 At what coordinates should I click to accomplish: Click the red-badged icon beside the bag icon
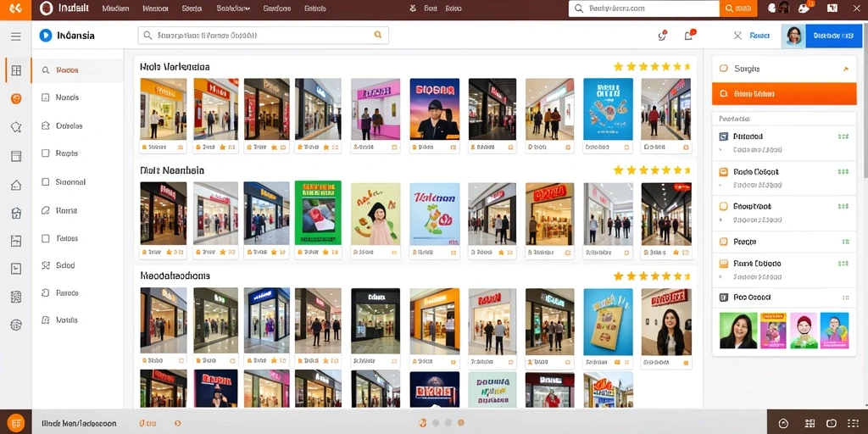coord(662,36)
